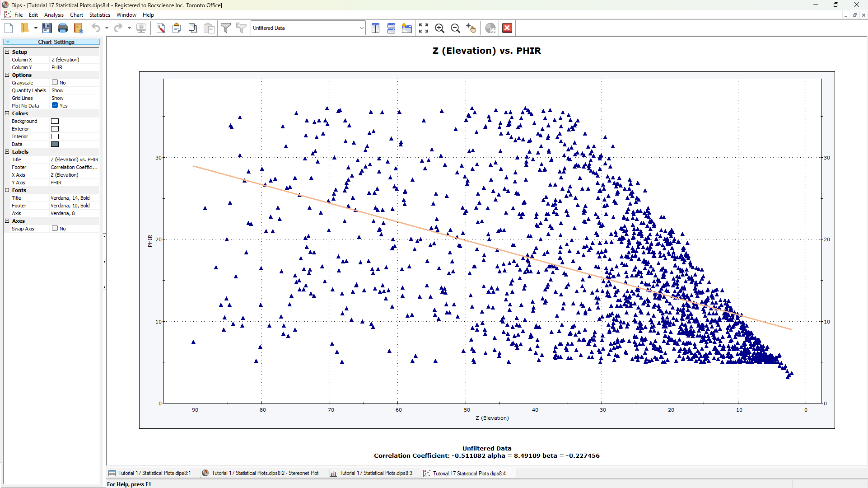Collapse the Chart Settings panel header
868x488 pixels.
point(51,42)
